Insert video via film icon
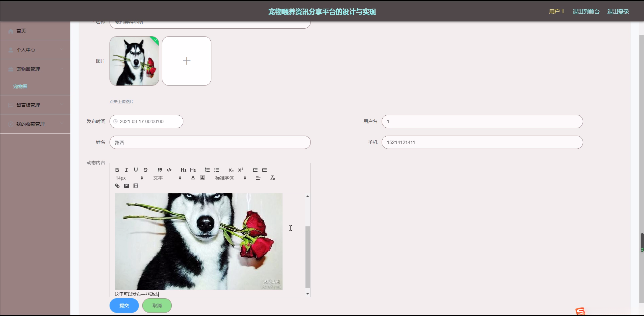 (x=136, y=186)
